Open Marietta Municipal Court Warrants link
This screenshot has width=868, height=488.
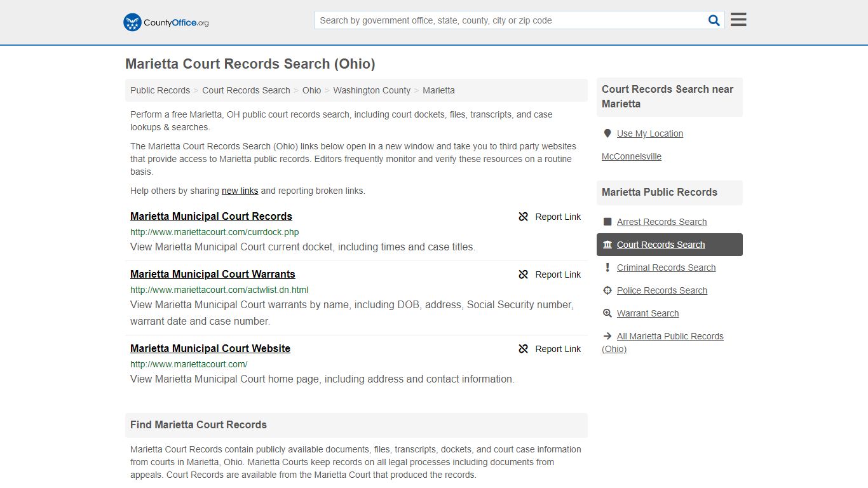pos(213,274)
